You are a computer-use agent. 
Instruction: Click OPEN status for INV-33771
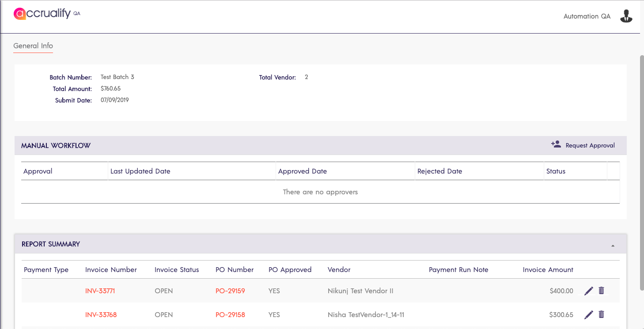pos(164,291)
